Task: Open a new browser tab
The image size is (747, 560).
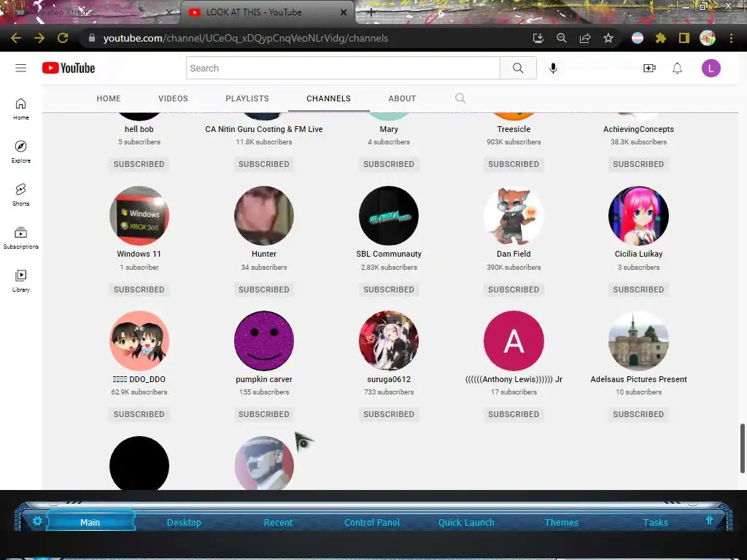Action: [x=371, y=13]
